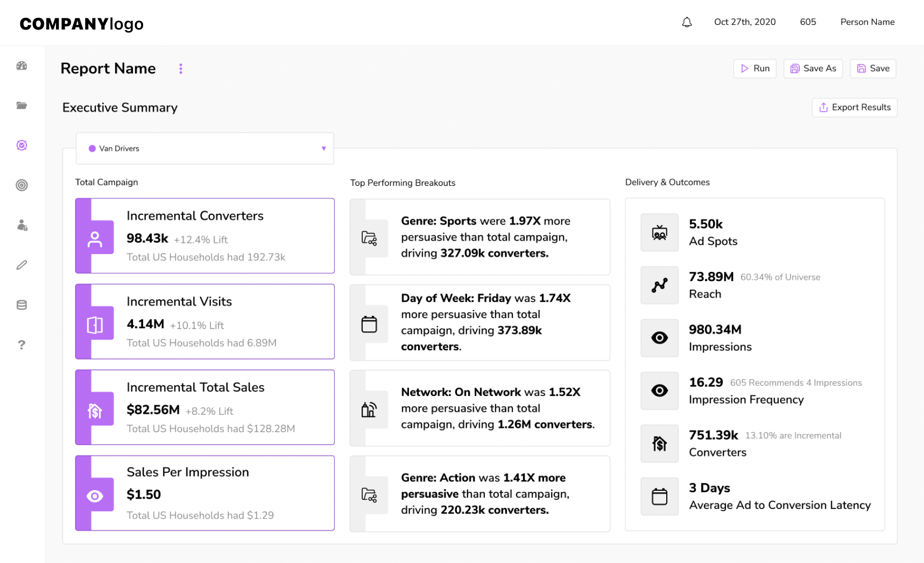Viewport: 924px width, 563px height.
Task: Click the Oct 27th, 2020 date
Action: point(745,22)
